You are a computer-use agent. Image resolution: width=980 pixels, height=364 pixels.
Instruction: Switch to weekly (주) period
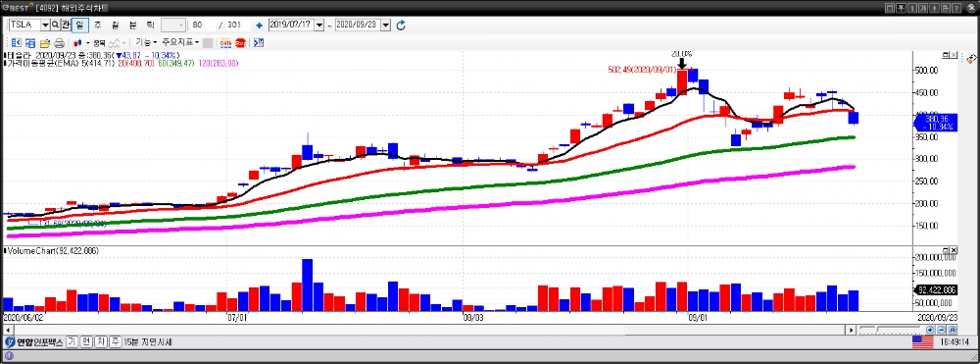coord(97,25)
